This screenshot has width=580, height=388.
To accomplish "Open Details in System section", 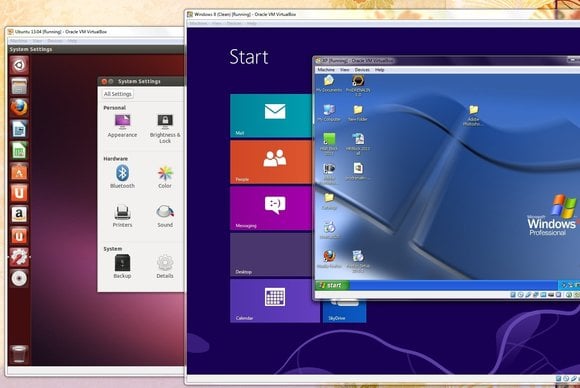I will click(165, 266).
